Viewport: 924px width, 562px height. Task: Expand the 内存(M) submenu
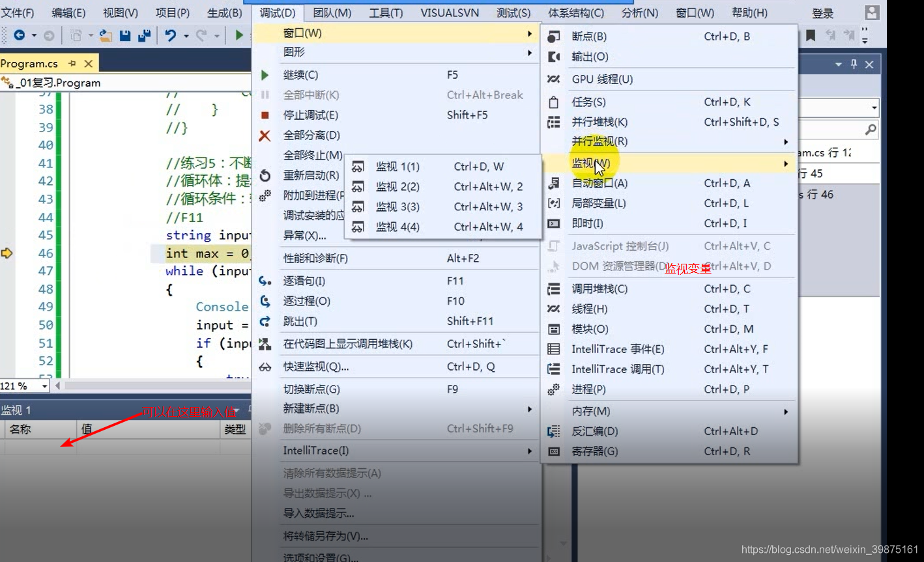coord(669,411)
